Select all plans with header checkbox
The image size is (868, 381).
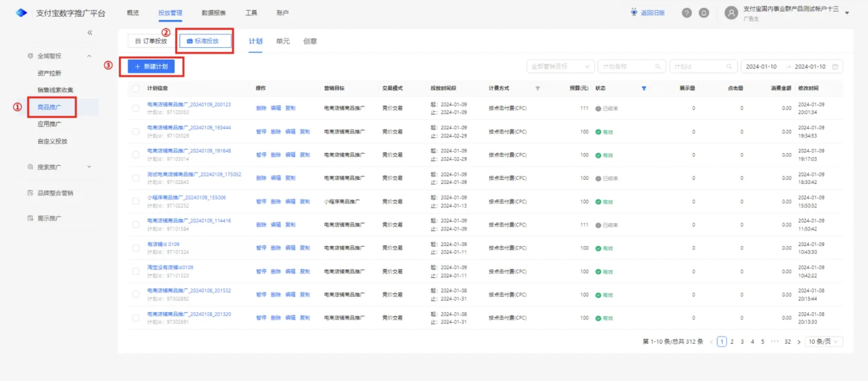pyautogui.click(x=136, y=88)
